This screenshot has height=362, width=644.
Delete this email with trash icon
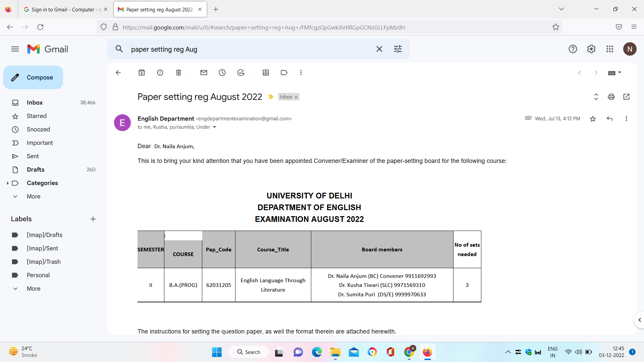(x=178, y=73)
